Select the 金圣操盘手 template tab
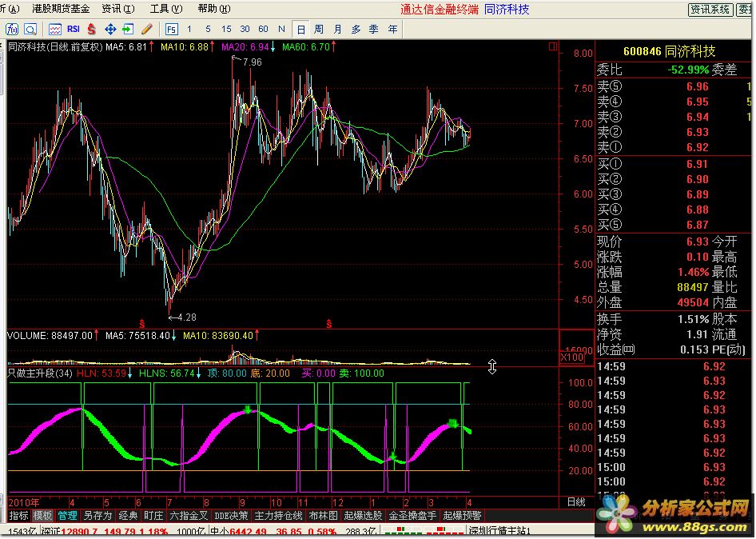Viewport: 756px width, 539px height. [412, 516]
